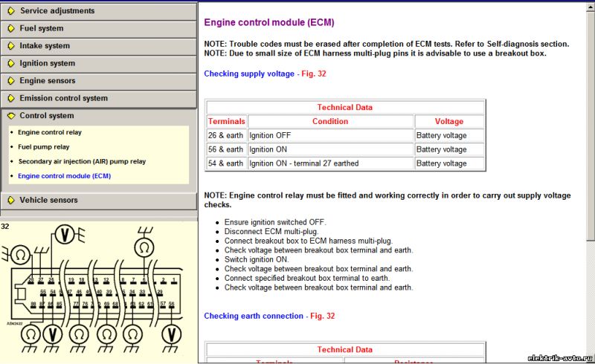Collapse the Control system section

tap(99, 116)
